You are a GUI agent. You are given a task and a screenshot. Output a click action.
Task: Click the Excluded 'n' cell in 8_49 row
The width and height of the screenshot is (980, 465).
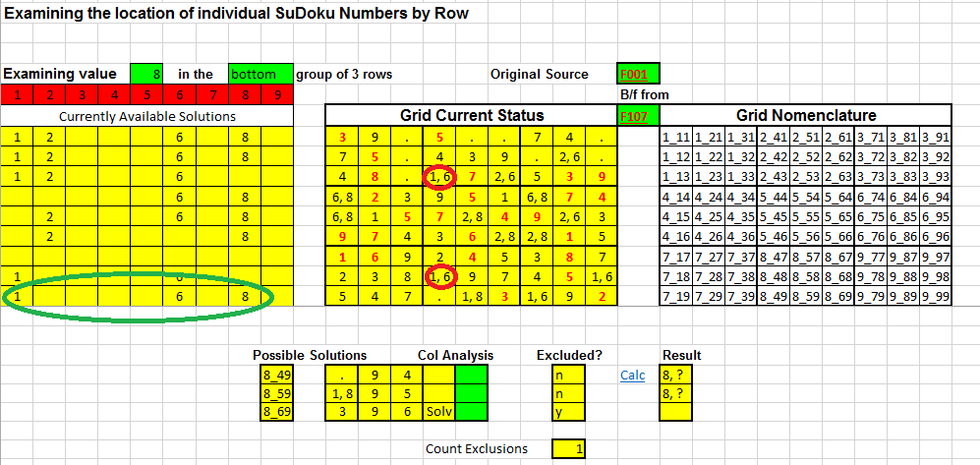point(568,375)
